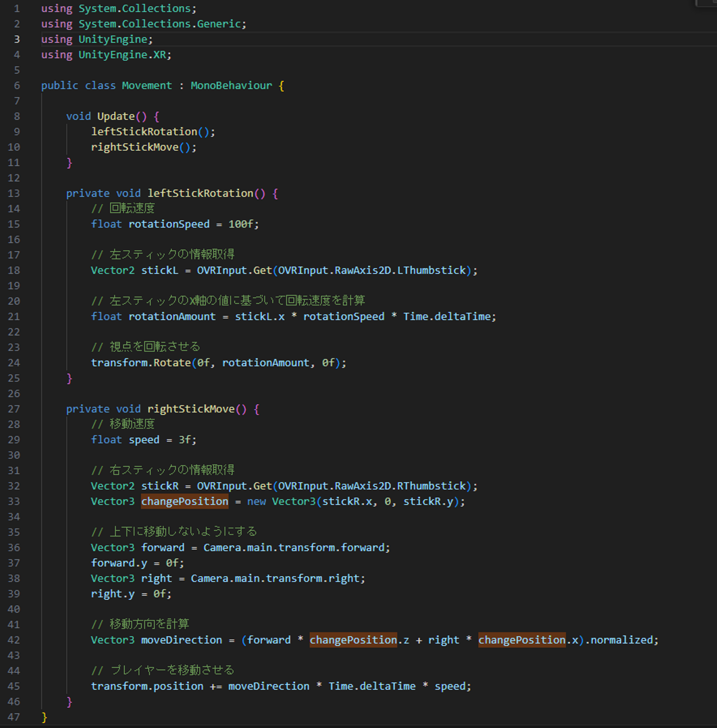This screenshot has height=728, width=717.
Task: Click line number 45 in the gutter
Action: click(14, 686)
